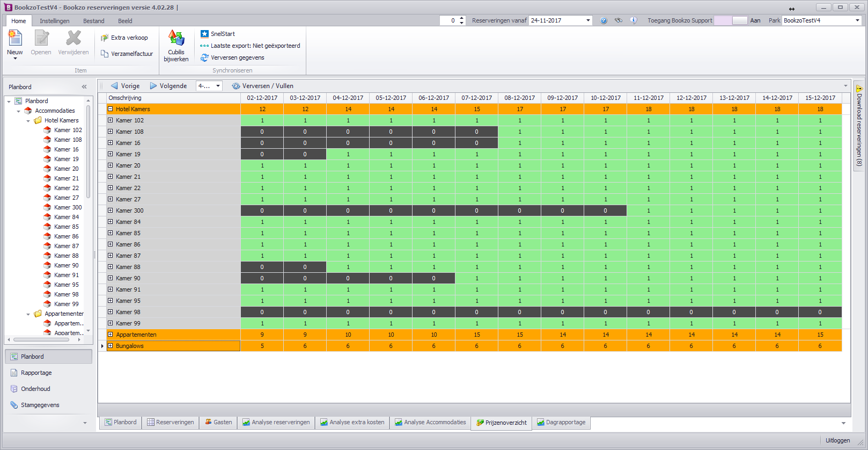Switch to Analyse reserveringen tab
This screenshot has height=450, width=868.
pos(276,423)
